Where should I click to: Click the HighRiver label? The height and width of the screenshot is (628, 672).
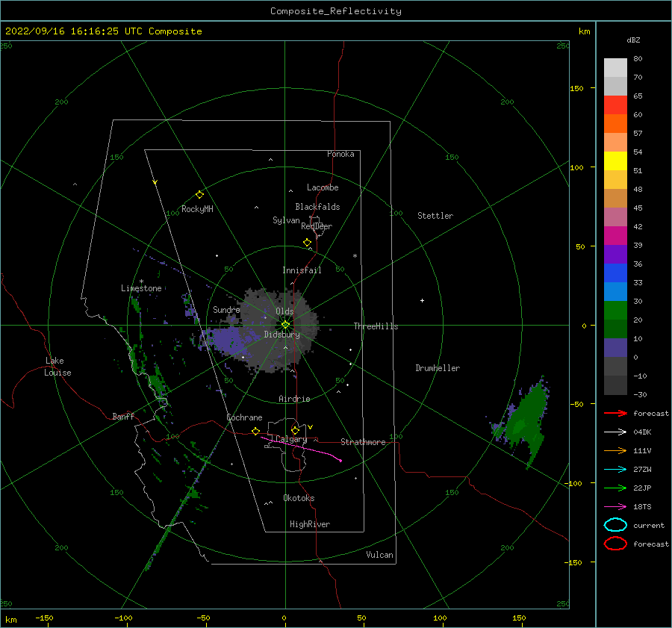tap(310, 524)
